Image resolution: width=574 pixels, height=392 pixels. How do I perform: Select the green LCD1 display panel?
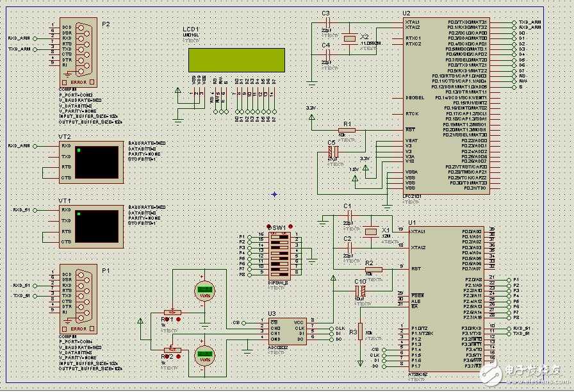pyautogui.click(x=236, y=60)
